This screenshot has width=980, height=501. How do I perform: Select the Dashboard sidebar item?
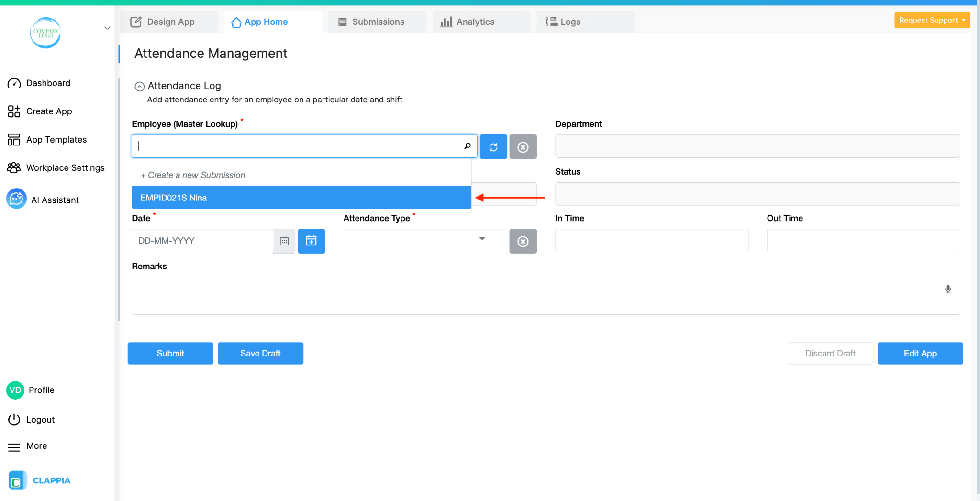(x=48, y=83)
